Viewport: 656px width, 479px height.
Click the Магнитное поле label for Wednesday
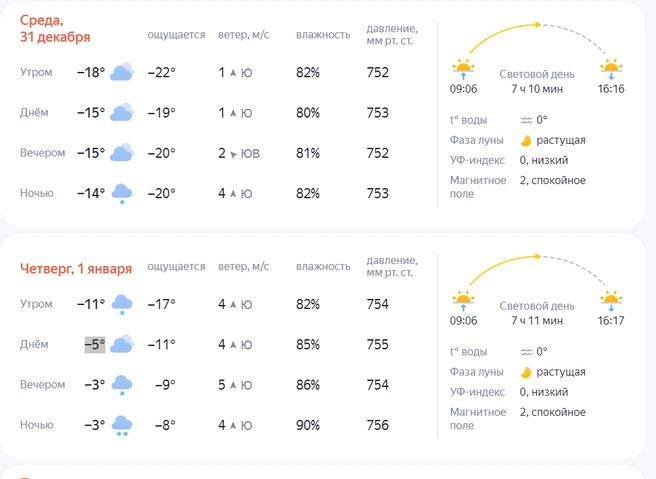click(x=478, y=187)
